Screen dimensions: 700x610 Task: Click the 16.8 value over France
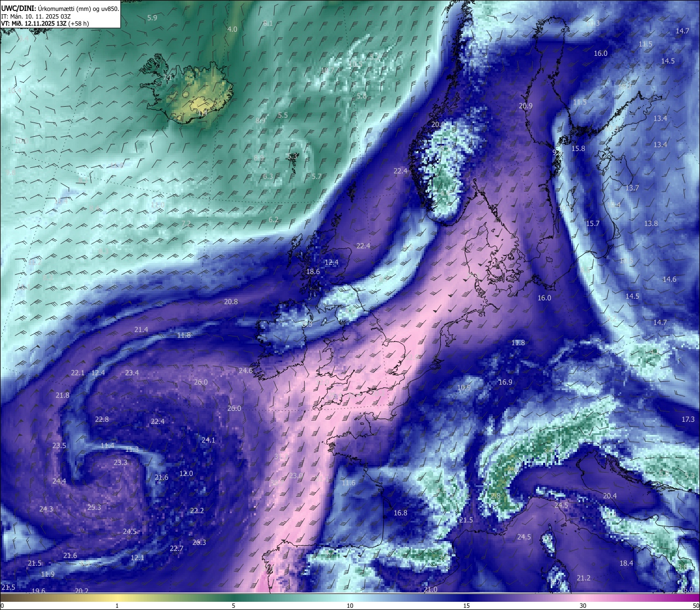coord(400,513)
